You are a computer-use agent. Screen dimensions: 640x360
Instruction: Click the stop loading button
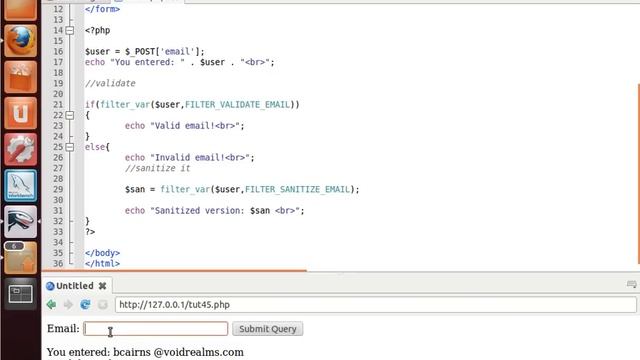click(103, 304)
